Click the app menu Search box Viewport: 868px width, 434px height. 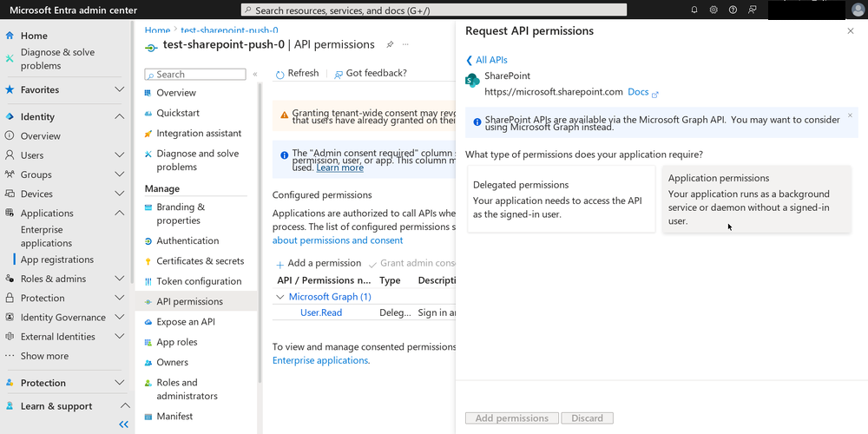(x=195, y=74)
